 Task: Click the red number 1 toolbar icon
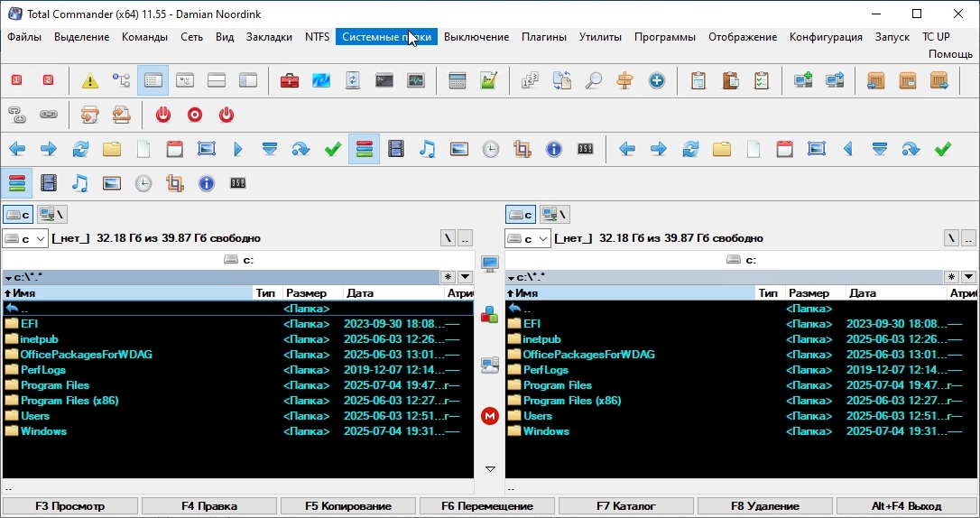coord(17,80)
